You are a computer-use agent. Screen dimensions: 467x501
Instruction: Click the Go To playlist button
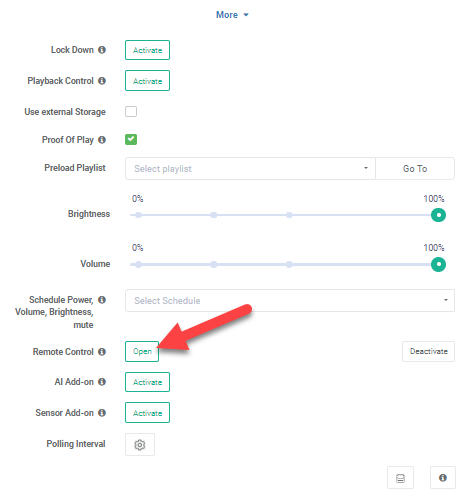pos(415,169)
